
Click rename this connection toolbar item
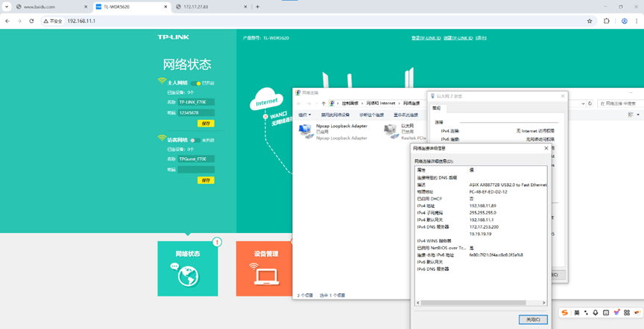(x=405, y=115)
